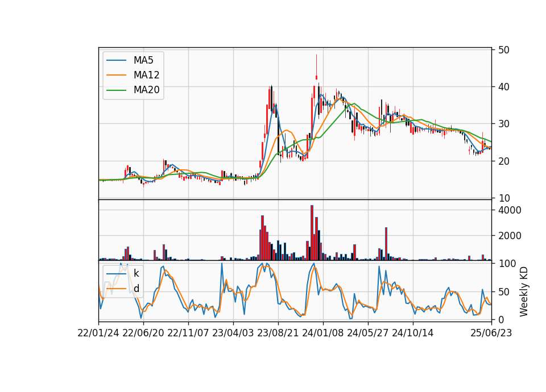The height and width of the screenshot is (392, 546).
Task: Click the price axis value 50
Action: click(x=503, y=50)
